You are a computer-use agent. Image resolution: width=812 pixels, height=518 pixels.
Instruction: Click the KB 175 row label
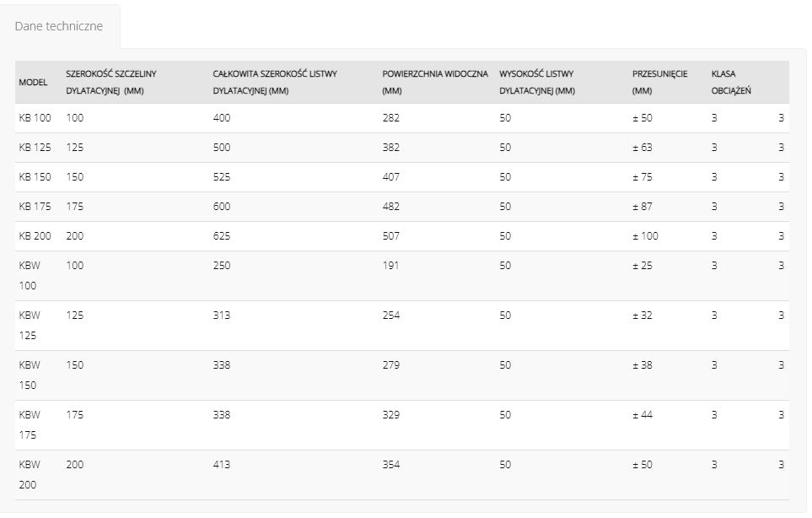[35, 206]
